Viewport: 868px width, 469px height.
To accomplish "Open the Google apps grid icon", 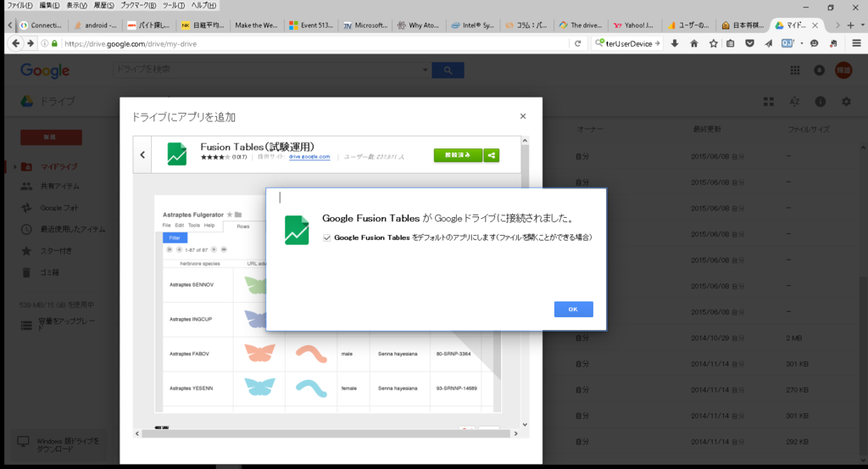I will point(795,70).
